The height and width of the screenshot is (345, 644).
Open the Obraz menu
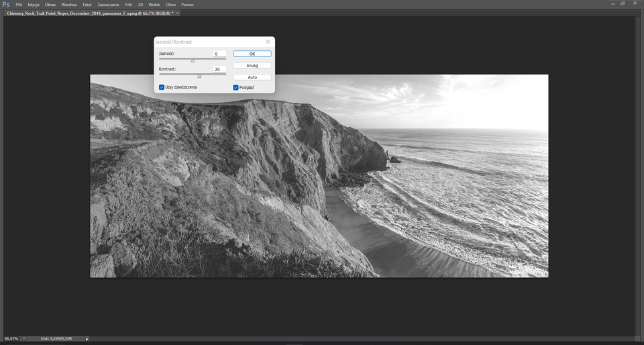click(x=50, y=5)
